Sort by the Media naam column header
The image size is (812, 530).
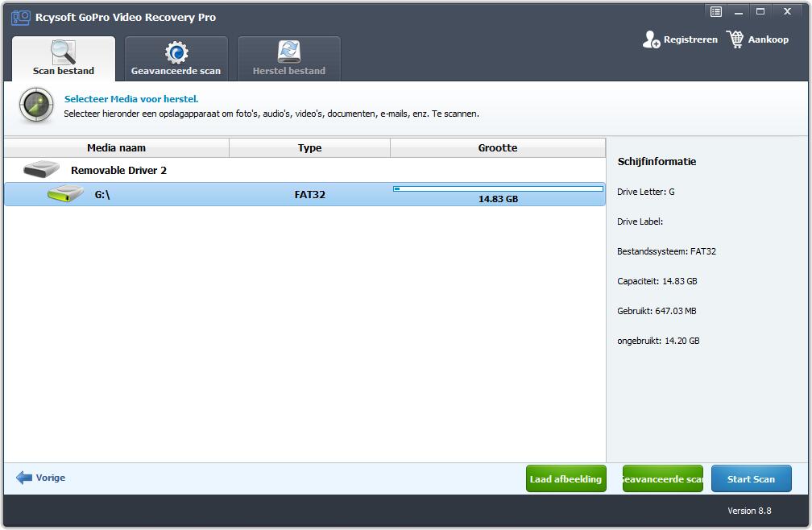(x=117, y=148)
